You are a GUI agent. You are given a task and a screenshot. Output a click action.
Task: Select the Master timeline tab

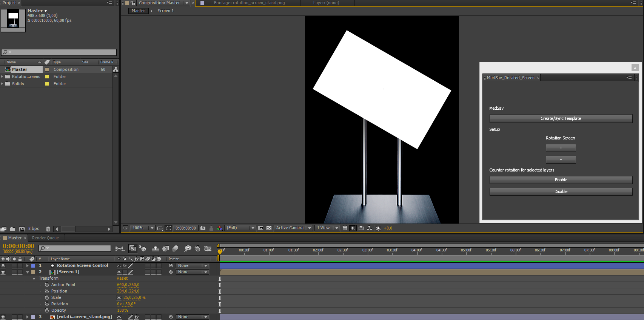tap(15, 238)
